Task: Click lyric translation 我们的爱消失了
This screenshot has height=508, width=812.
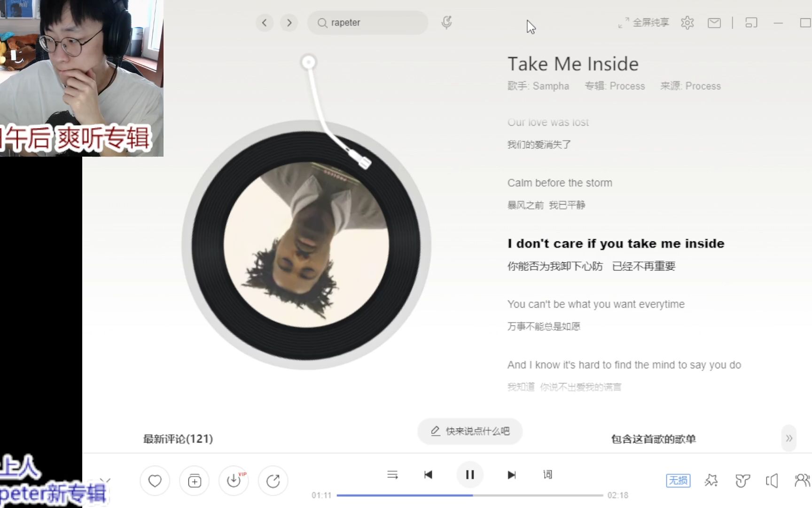Action: [x=539, y=145]
